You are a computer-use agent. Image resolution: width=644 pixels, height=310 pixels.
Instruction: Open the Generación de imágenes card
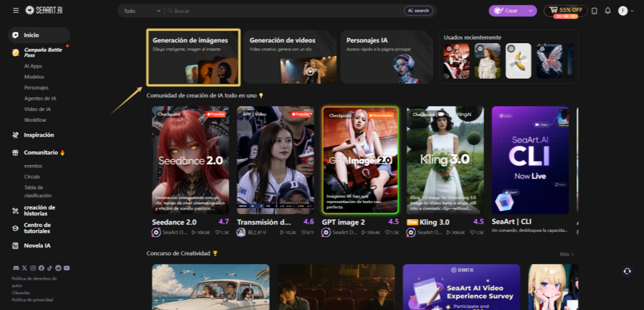coord(193,57)
